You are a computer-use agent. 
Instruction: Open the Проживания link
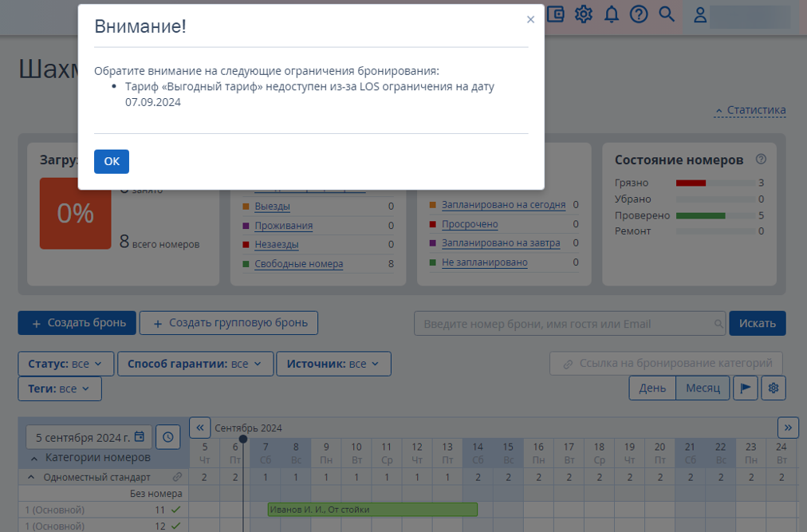tap(284, 226)
